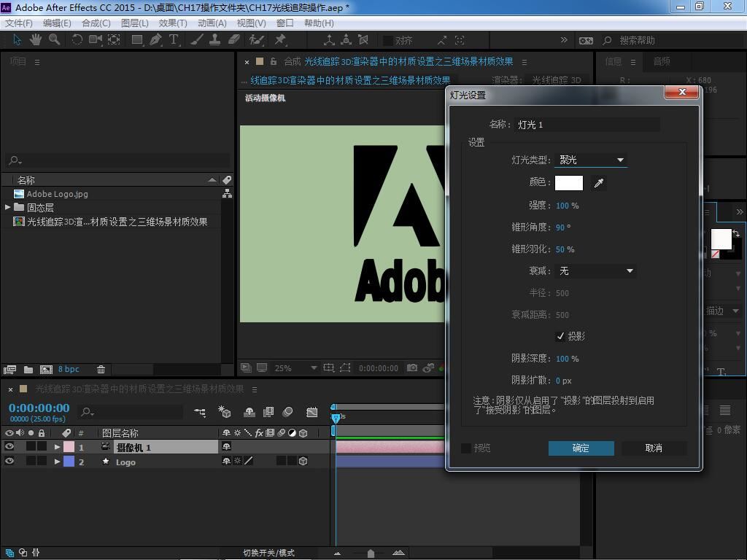Click the timeline current time 0:00:00:00
This screenshot has height=560, width=747.
(x=39, y=408)
